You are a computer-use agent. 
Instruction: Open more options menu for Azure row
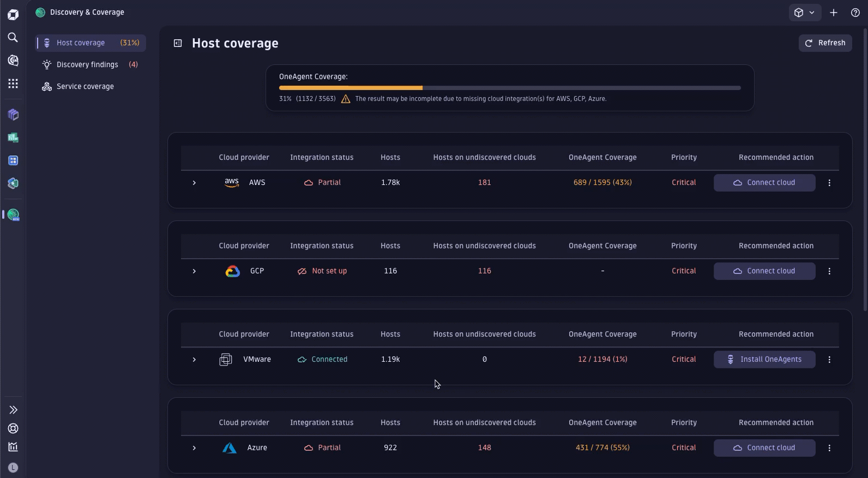(x=829, y=448)
